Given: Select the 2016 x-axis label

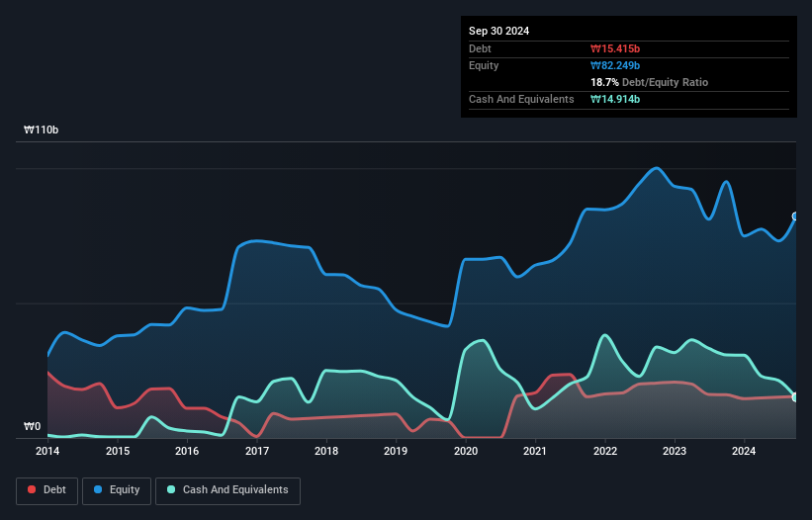Looking at the screenshot, I should click(187, 451).
